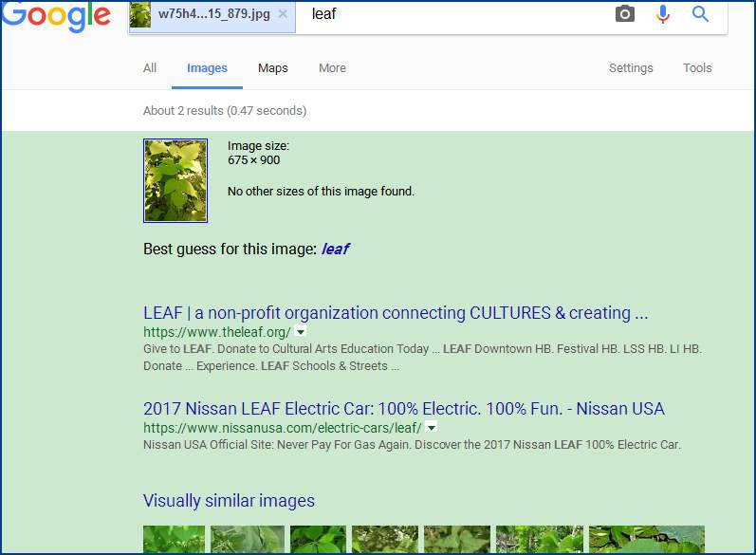Open 2017 Nissan LEAF Electric Car result
The image size is (756, 555).
coord(404,409)
